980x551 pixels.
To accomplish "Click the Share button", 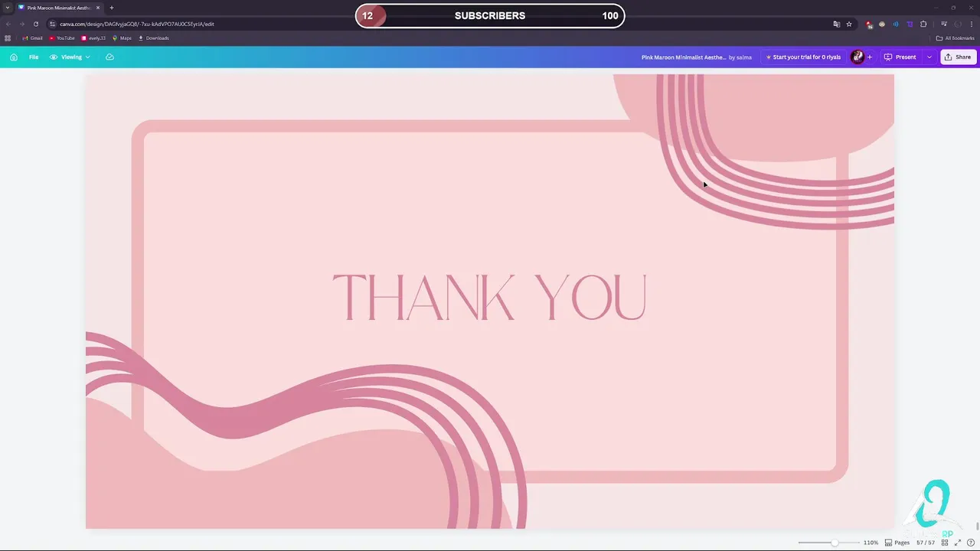I will 958,57.
